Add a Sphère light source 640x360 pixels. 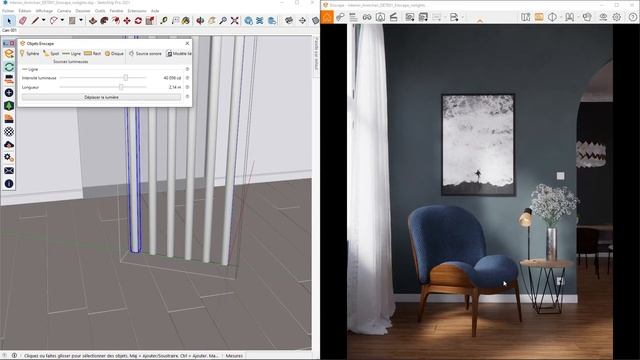point(29,53)
